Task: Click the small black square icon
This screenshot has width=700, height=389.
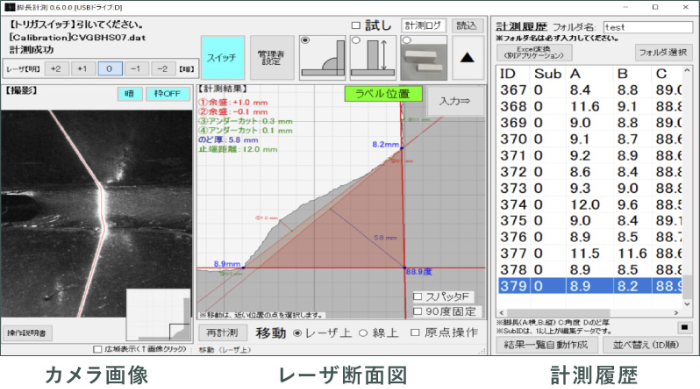Action: (684, 327)
